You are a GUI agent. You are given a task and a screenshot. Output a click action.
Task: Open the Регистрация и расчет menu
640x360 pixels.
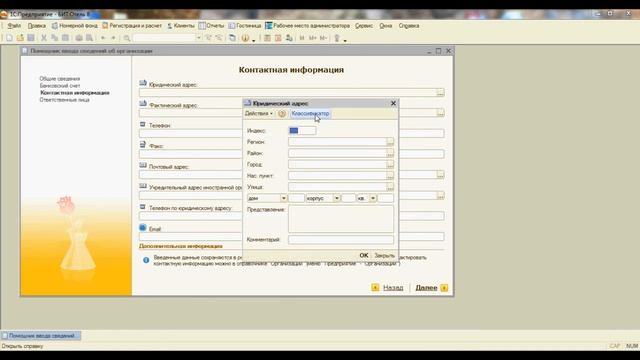pos(132,26)
